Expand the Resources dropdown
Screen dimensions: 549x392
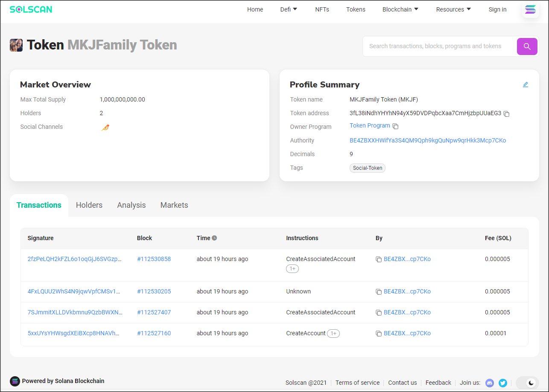pos(453,9)
